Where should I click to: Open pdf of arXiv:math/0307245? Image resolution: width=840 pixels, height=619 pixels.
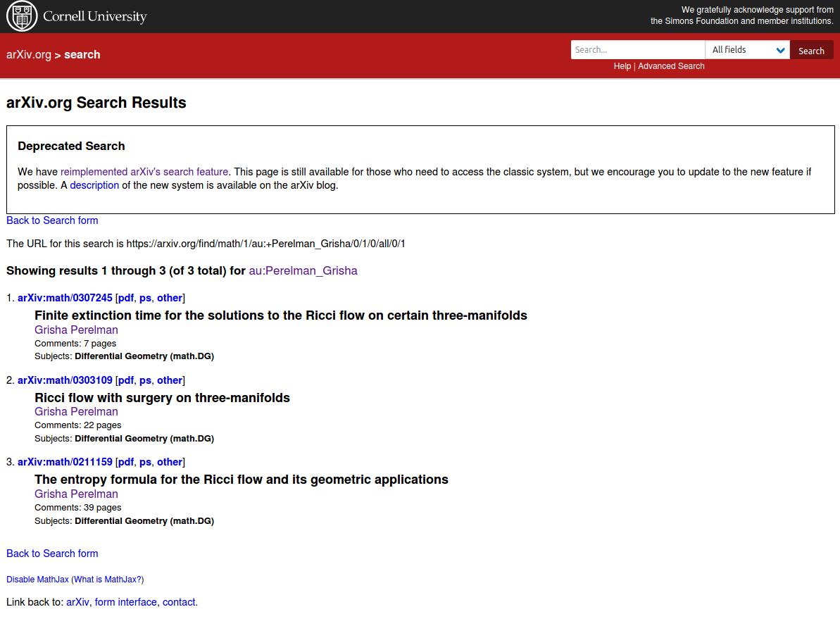pos(125,298)
